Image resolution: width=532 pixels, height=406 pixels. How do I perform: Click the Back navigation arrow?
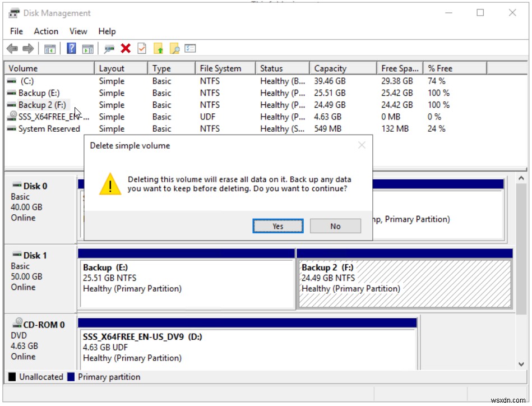[13, 49]
